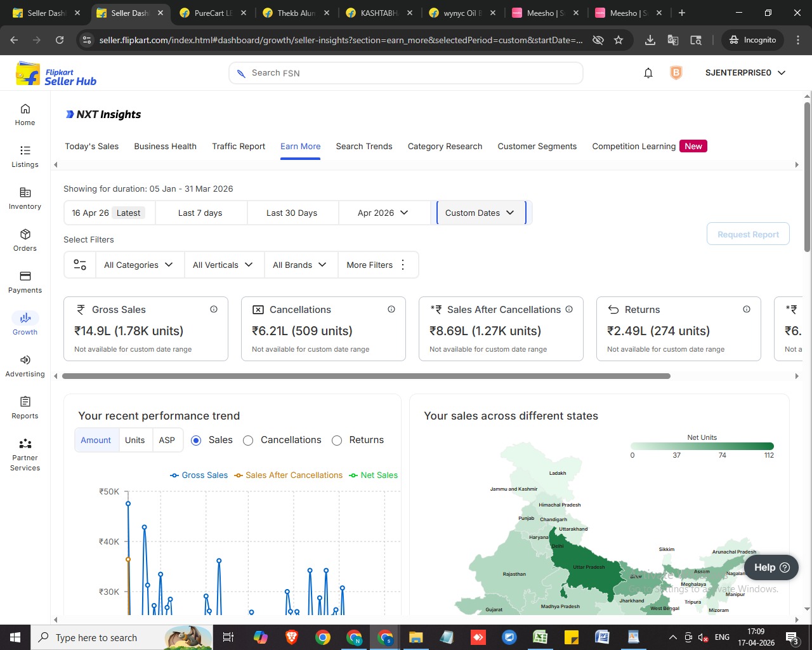This screenshot has height=650, width=812.
Task: Click the orange seller badge icon
Action: point(676,73)
